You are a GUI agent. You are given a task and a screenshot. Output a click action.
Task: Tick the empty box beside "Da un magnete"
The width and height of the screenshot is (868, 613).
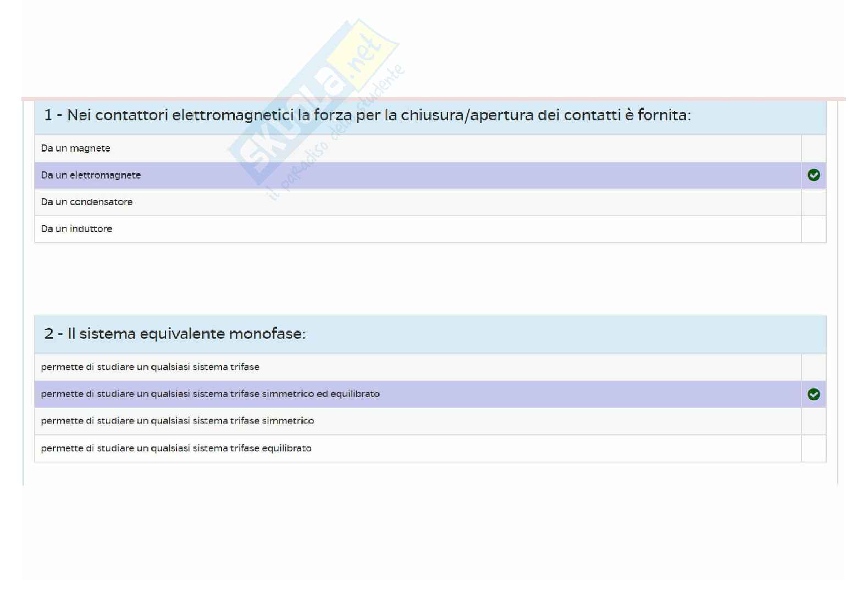tap(814, 148)
